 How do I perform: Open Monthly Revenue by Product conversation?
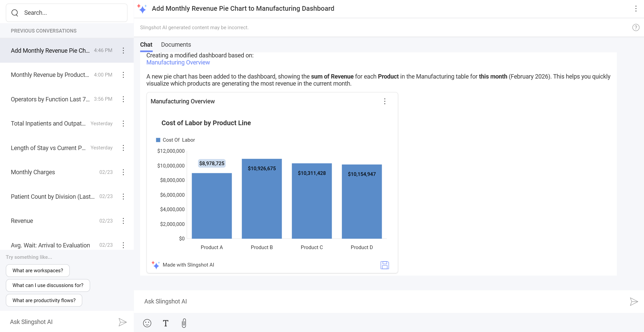point(67,75)
